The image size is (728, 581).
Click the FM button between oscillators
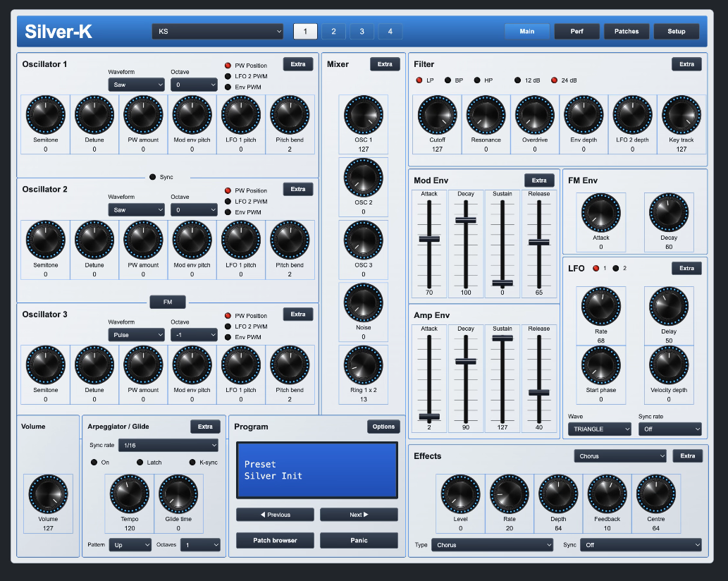168,302
